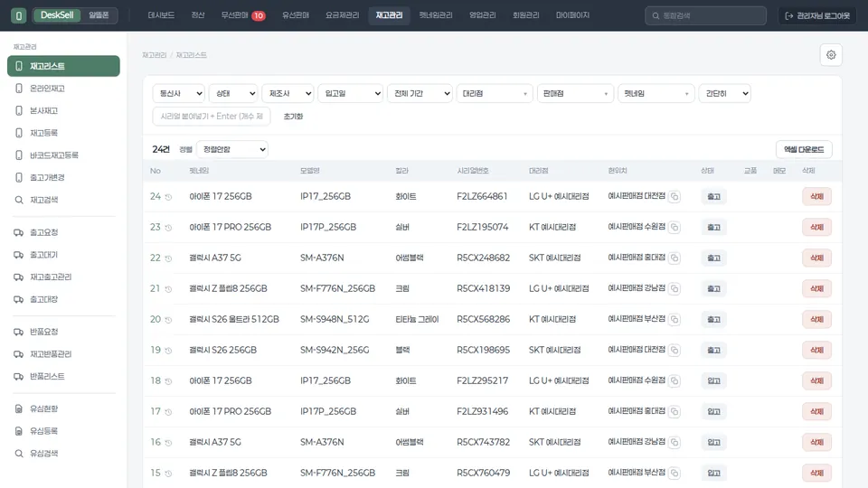The image size is (868, 488).
Task: Click the logout arrow icon on 관리자님 로그아웃
Action: point(788,16)
